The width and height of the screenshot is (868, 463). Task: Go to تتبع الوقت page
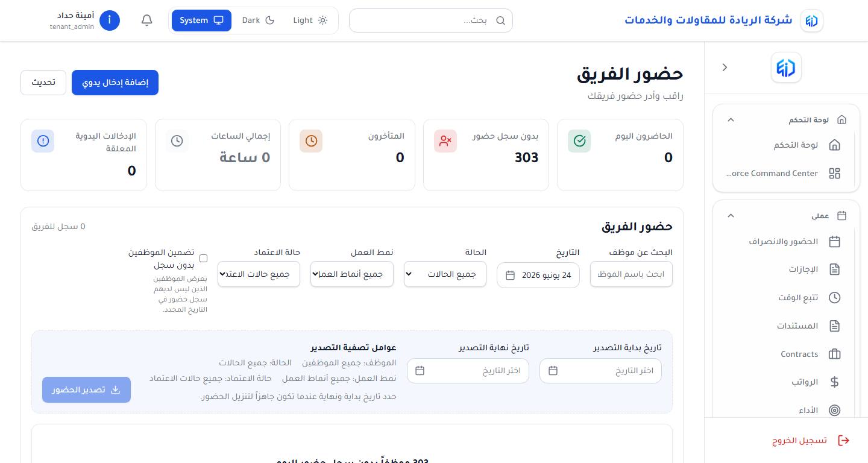pyautogui.click(x=784, y=298)
